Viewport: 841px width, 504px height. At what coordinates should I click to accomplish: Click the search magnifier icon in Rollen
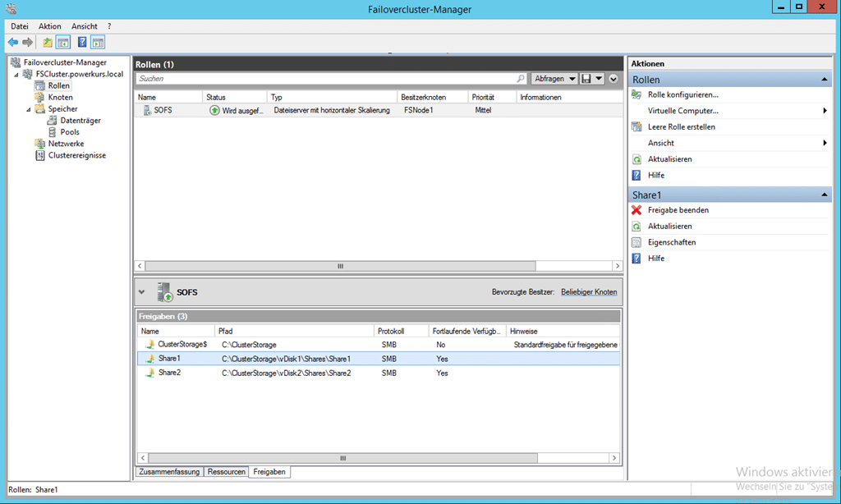[520, 79]
